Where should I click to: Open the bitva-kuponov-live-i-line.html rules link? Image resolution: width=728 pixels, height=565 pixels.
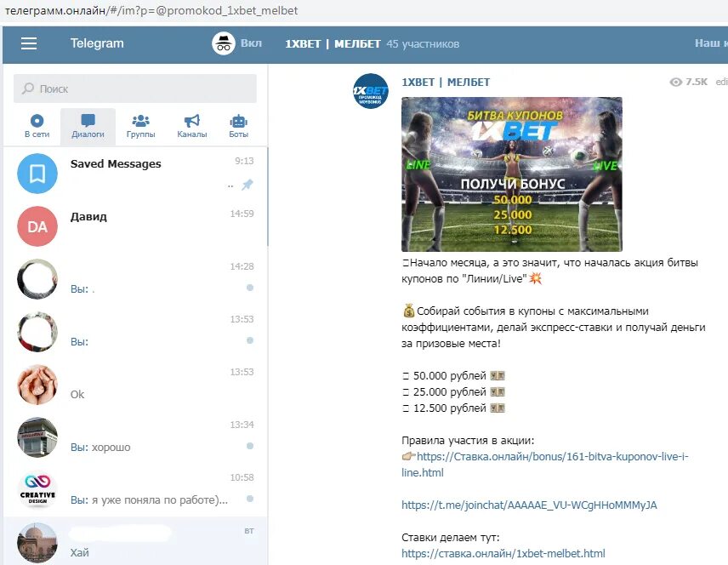point(544,465)
